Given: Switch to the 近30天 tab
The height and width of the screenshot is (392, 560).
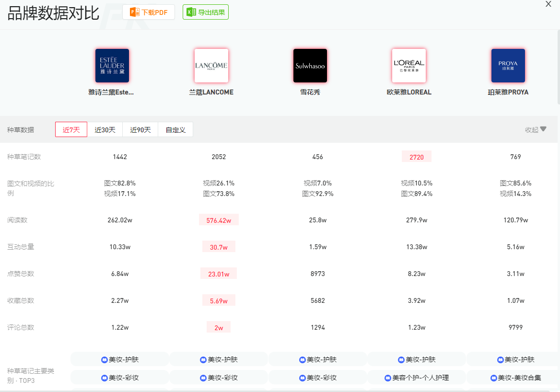Looking at the screenshot, I should (105, 129).
